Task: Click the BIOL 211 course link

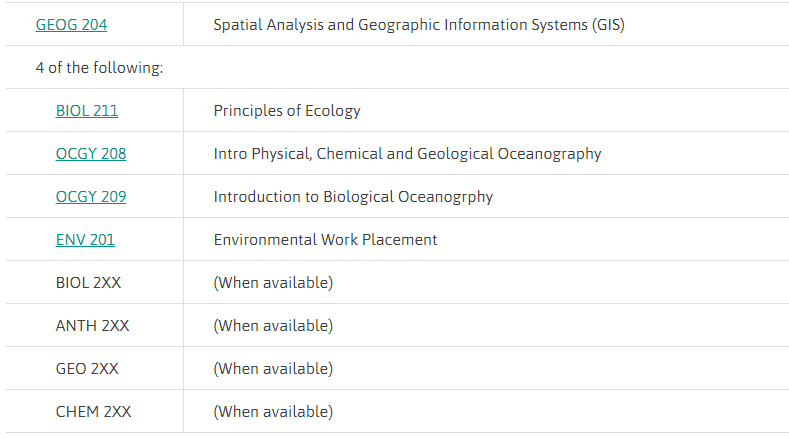Action: click(87, 111)
